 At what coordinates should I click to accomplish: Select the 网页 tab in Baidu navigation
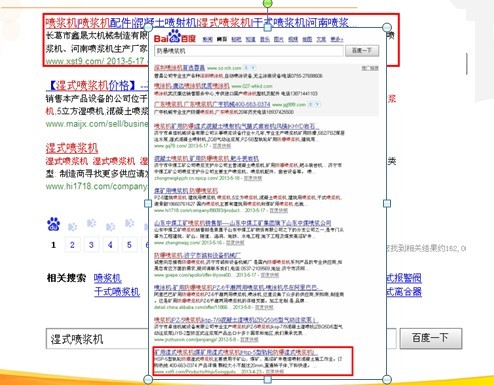[x=222, y=39]
